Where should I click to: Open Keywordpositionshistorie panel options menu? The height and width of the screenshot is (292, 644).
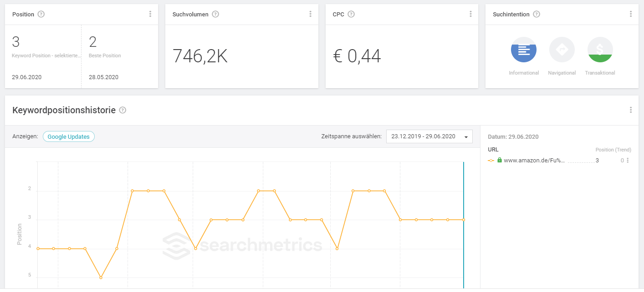pos(631,110)
